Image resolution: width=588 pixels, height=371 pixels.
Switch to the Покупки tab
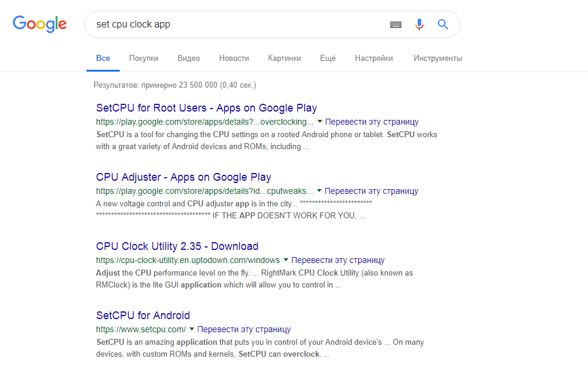click(x=144, y=58)
